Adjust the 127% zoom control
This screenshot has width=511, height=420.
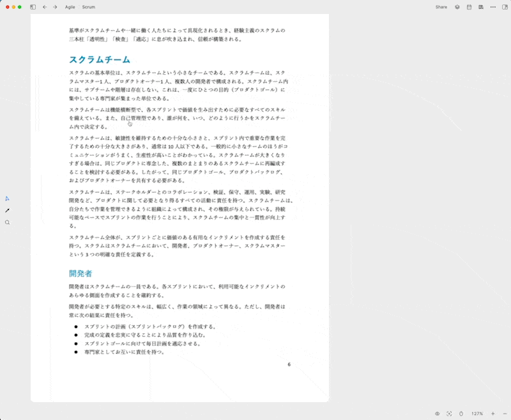[478, 414]
